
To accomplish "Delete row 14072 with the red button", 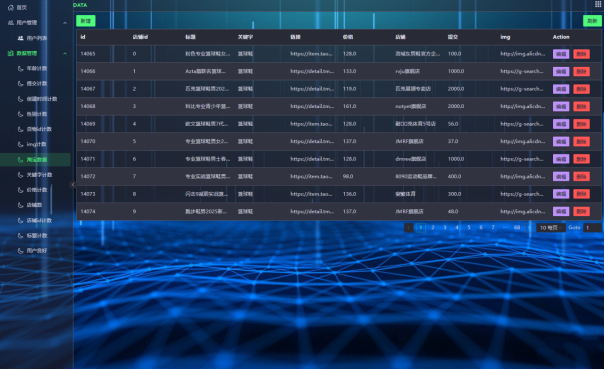I will click(x=581, y=177).
